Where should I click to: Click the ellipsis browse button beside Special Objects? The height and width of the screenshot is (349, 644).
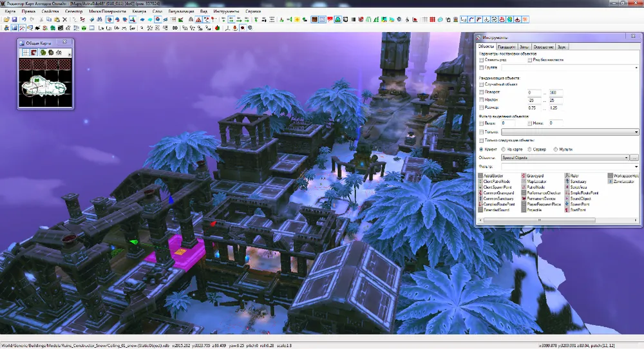click(x=634, y=157)
